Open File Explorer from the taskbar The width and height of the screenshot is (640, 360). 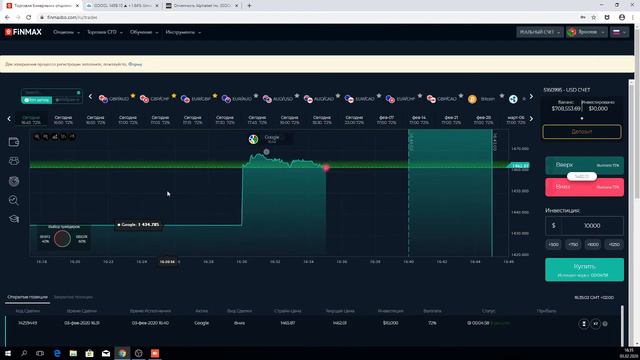click(73, 353)
